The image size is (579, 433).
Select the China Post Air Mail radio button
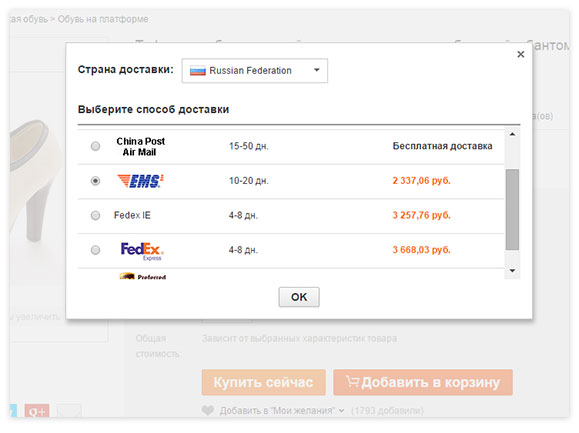[x=95, y=146]
